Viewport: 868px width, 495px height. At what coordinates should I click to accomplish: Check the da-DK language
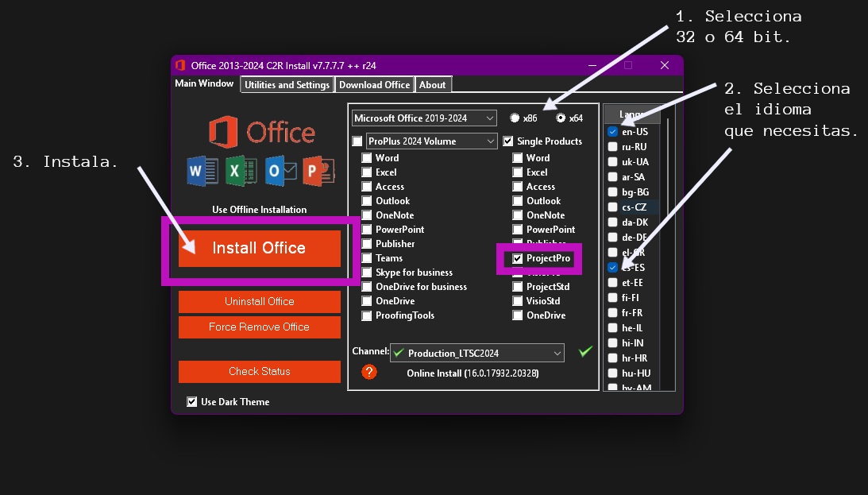pos(612,222)
